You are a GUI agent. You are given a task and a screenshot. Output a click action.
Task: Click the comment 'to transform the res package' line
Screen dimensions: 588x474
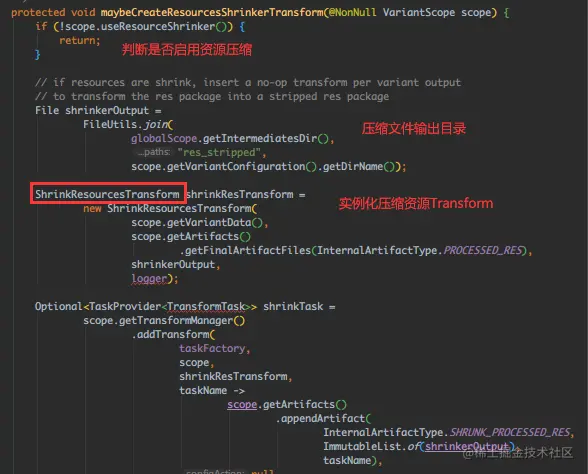(x=212, y=96)
